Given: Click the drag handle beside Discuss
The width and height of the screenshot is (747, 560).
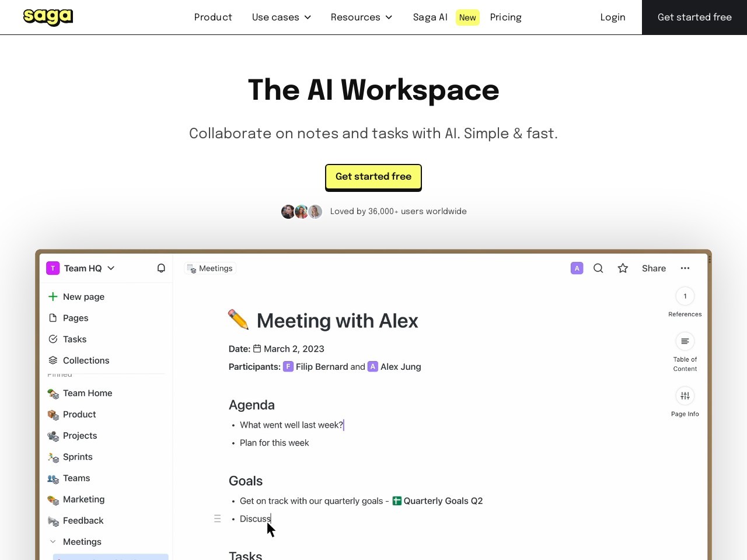Looking at the screenshot, I should tap(218, 519).
